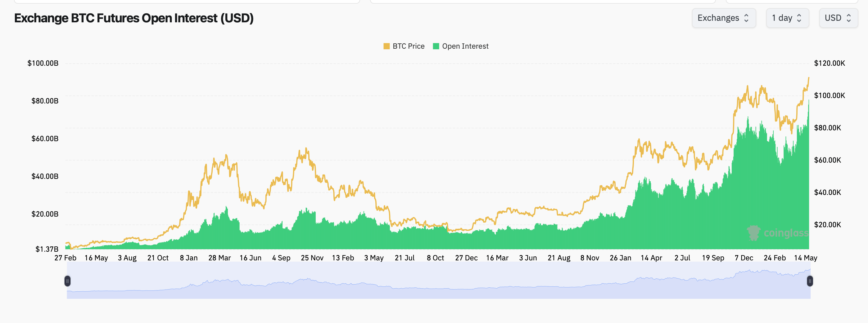Toggle the Open Interest legend series
This screenshot has height=323, width=868.
(460, 46)
